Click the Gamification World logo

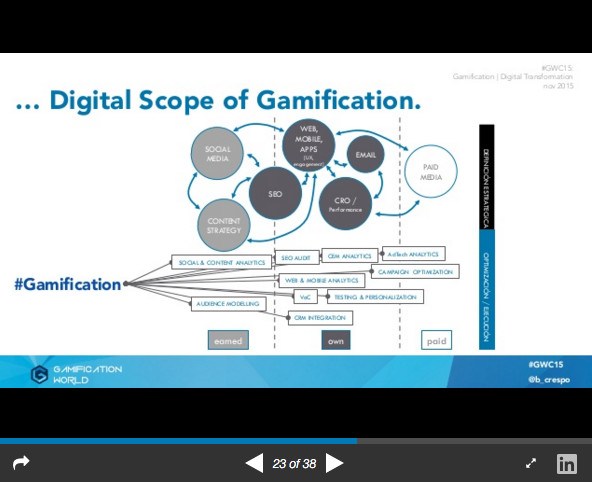[76, 374]
